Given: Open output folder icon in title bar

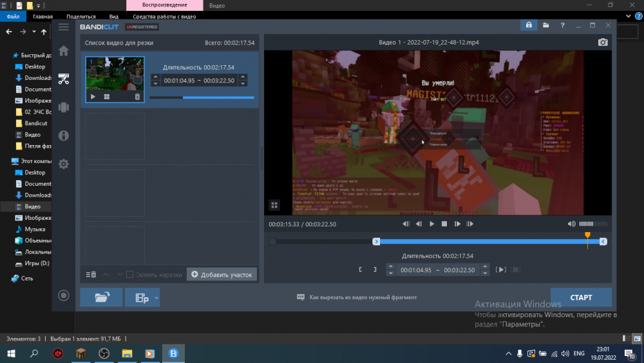Looking at the screenshot, I should click(x=546, y=26).
